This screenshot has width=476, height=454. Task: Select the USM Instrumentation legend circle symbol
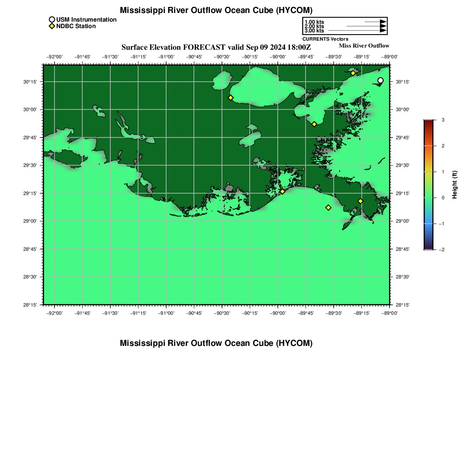click(52, 20)
